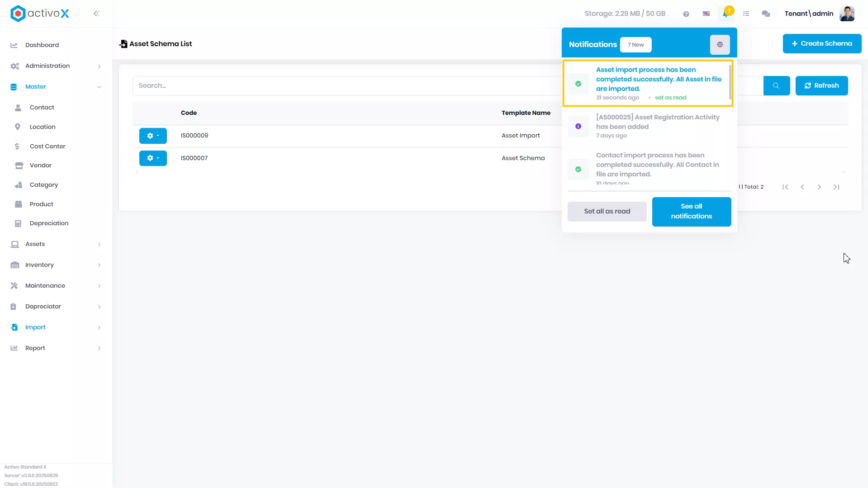Expand the Assets menu
Screen dimensions: 868x488
pyautogui.click(x=56, y=244)
